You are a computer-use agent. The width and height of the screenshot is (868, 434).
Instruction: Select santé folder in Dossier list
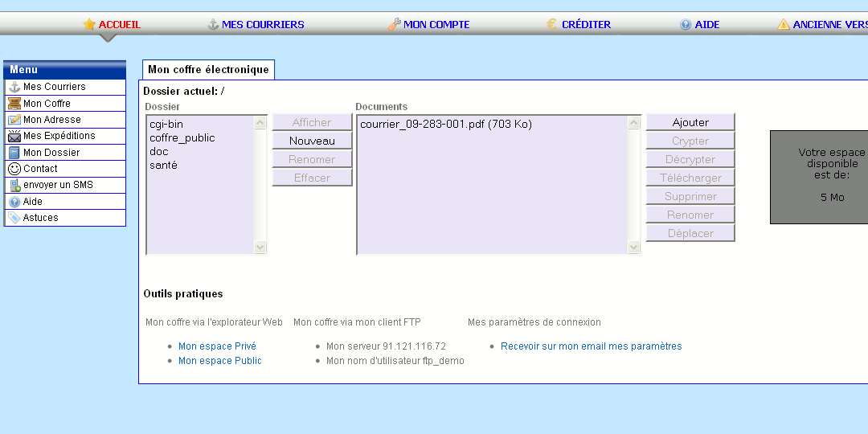pyautogui.click(x=163, y=165)
